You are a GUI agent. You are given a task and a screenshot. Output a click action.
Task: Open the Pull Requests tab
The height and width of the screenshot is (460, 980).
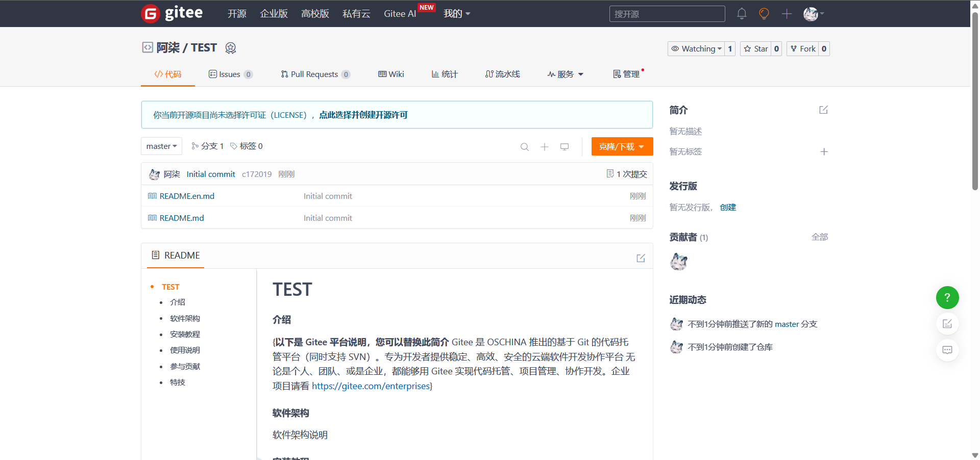314,74
